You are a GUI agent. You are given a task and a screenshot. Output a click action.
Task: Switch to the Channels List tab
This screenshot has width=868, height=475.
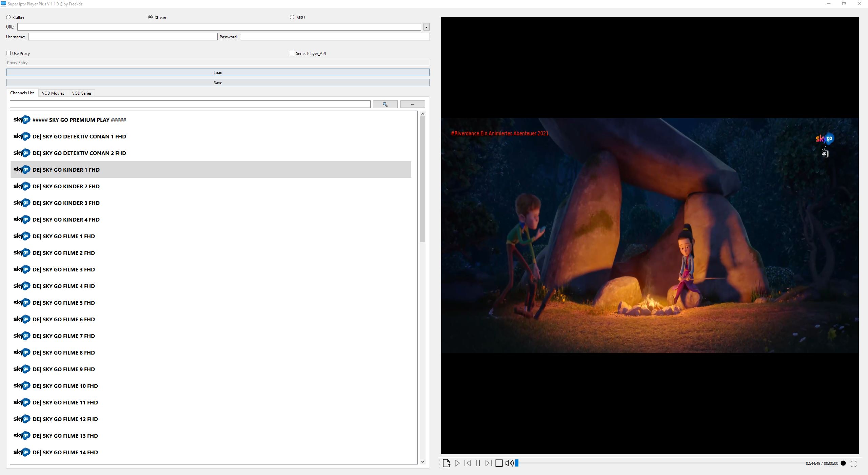click(22, 93)
